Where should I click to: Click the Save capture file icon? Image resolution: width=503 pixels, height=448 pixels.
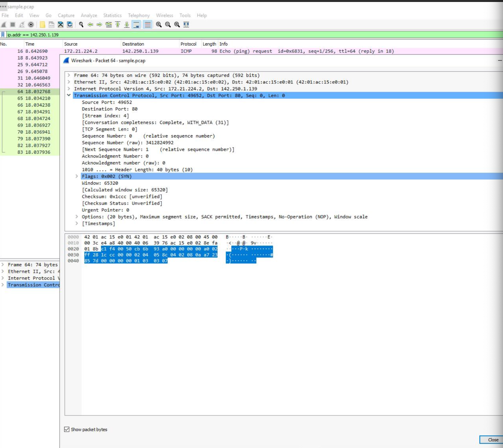point(52,25)
